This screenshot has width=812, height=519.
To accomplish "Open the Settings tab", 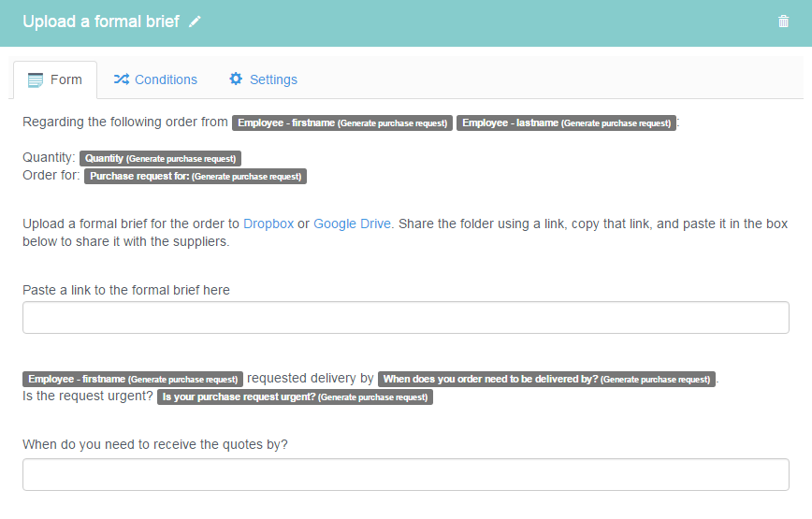I will click(263, 79).
